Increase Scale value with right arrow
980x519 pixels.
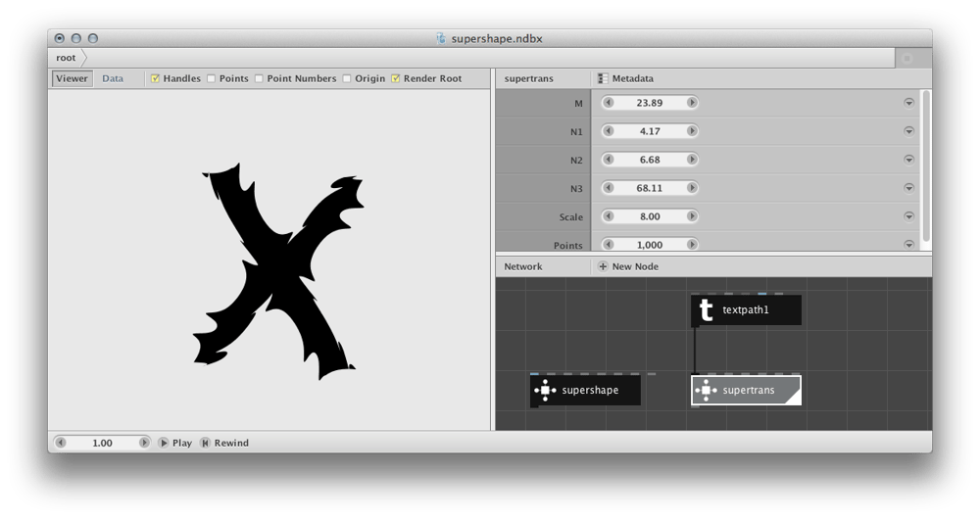(692, 216)
